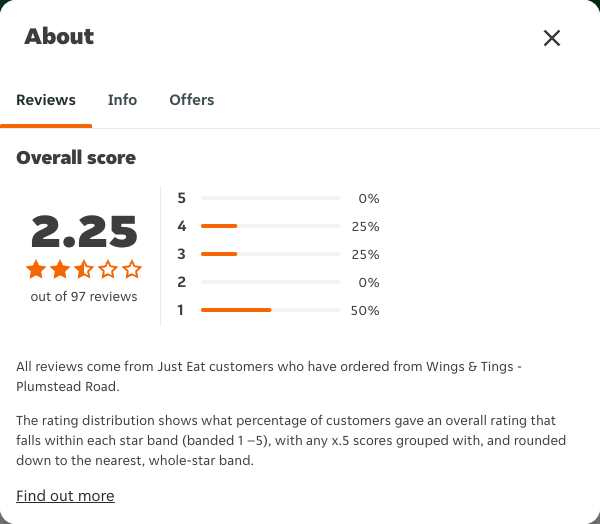Select the Reviews tab
Screen dimensions: 600x524
click(x=46, y=100)
